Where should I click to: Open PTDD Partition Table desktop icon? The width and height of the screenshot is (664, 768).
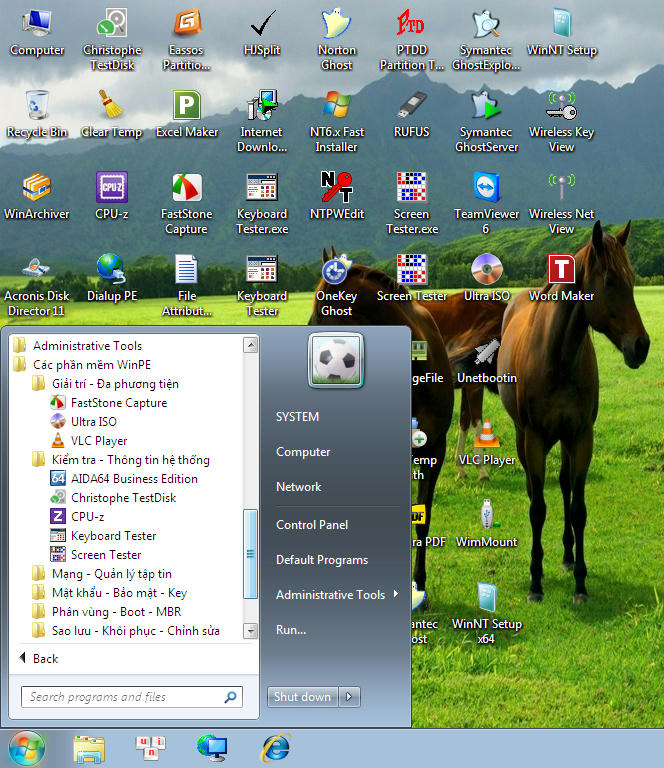[x=411, y=39]
